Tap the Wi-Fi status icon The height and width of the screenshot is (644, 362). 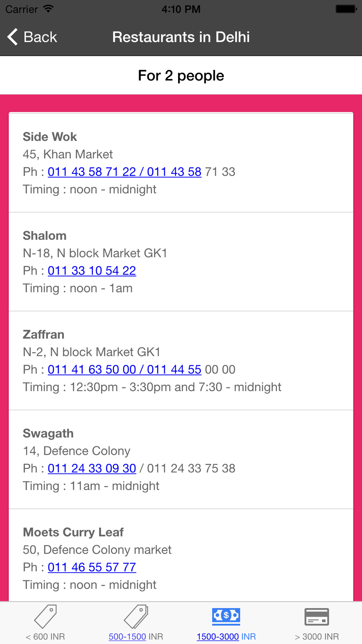coord(48,9)
